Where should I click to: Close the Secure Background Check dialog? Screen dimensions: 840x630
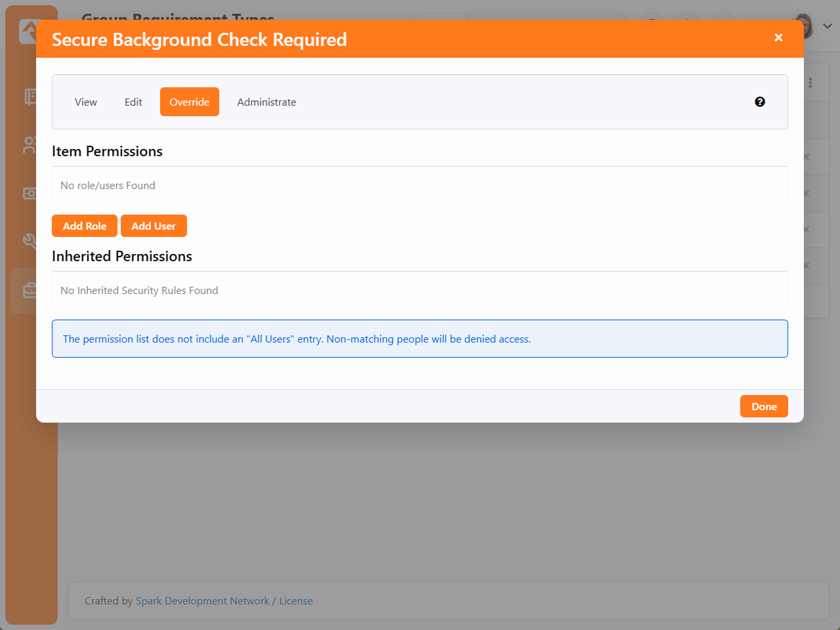point(778,38)
